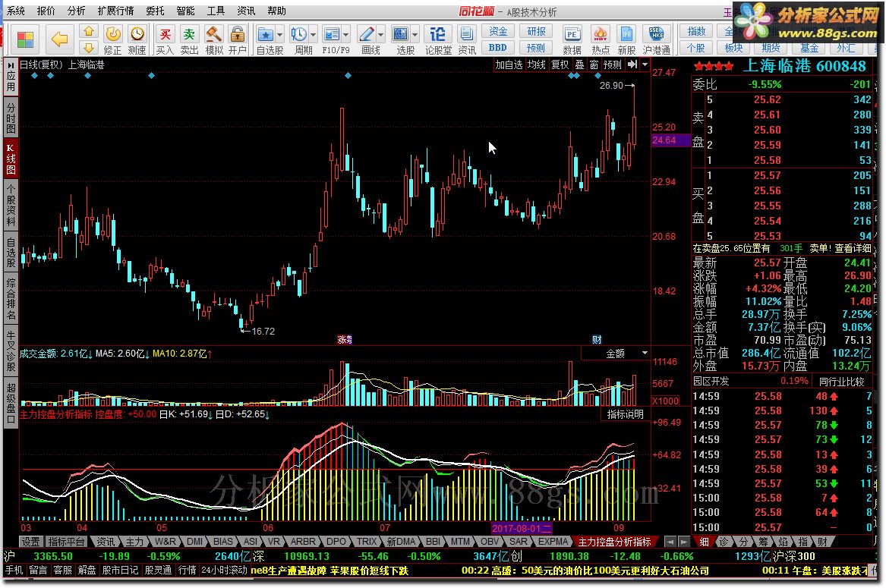Click the 研报 research report button
Viewport: 886px width, 588px height.
(536, 32)
